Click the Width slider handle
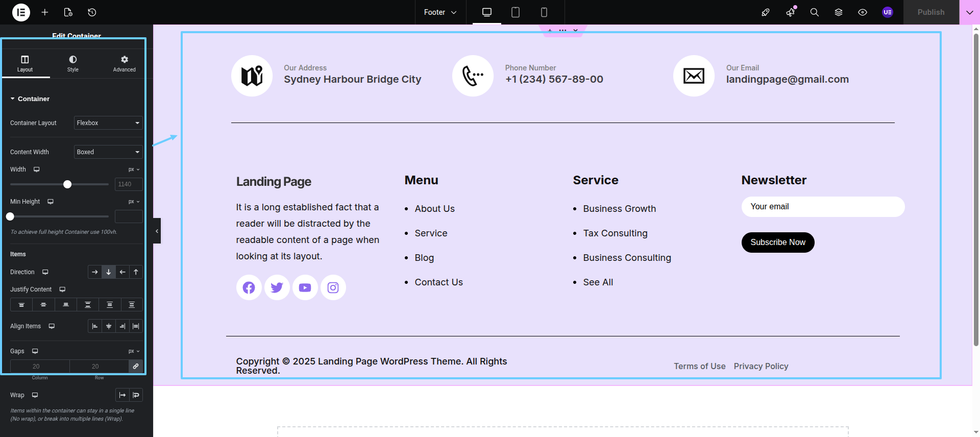The height and width of the screenshot is (437, 980). tap(67, 184)
